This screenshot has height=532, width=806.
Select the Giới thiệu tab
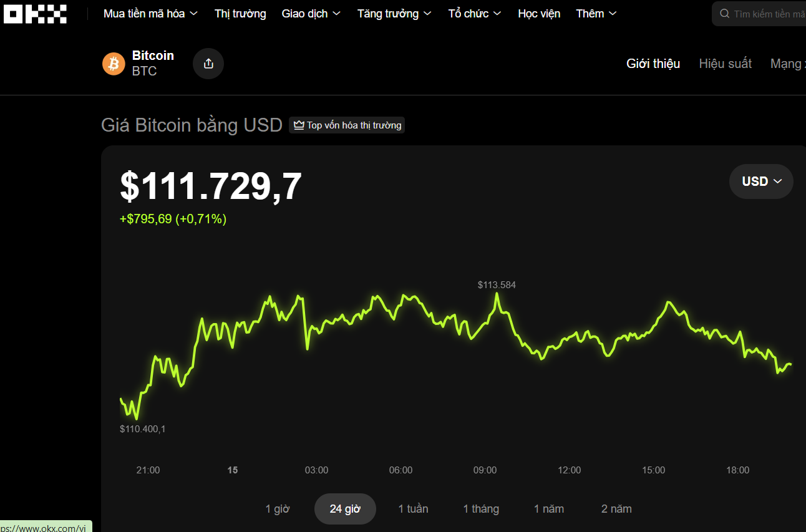pos(653,64)
